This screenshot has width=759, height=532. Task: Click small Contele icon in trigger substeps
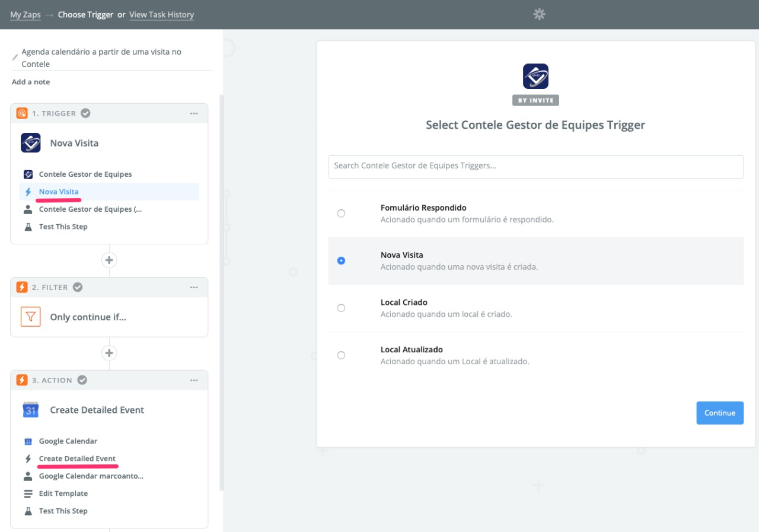coord(28,174)
